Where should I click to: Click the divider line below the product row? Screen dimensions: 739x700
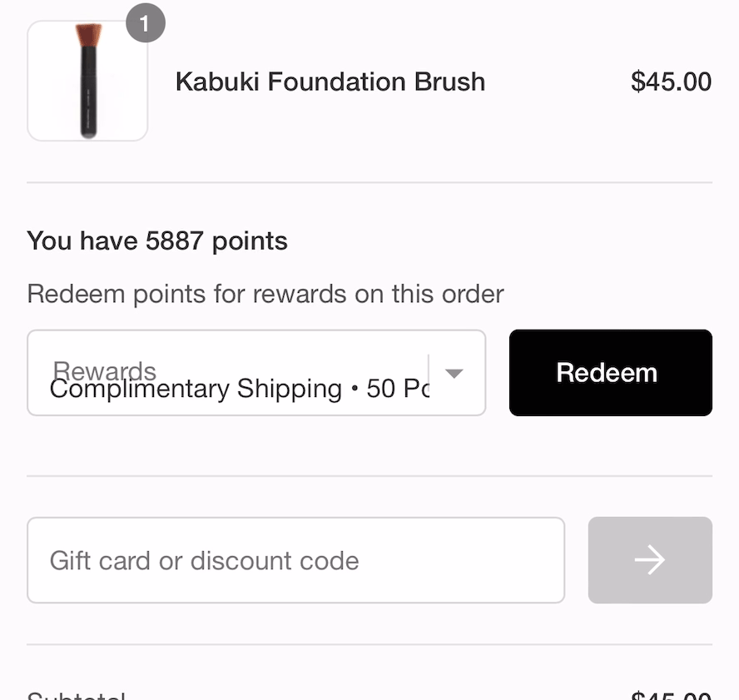pos(369,182)
